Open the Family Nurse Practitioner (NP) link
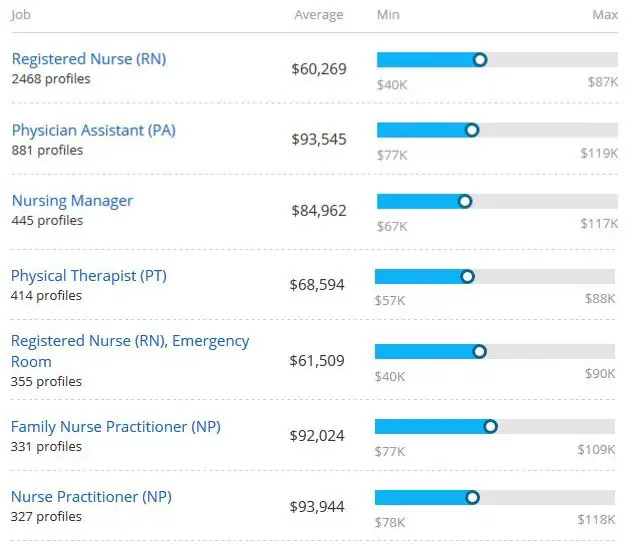Image resolution: width=629 pixels, height=544 pixels. (x=115, y=427)
